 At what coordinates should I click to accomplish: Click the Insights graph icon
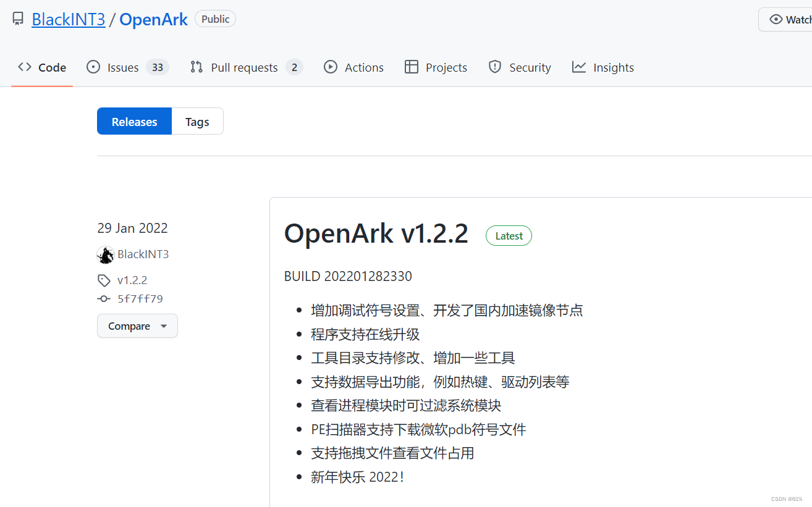tap(579, 67)
